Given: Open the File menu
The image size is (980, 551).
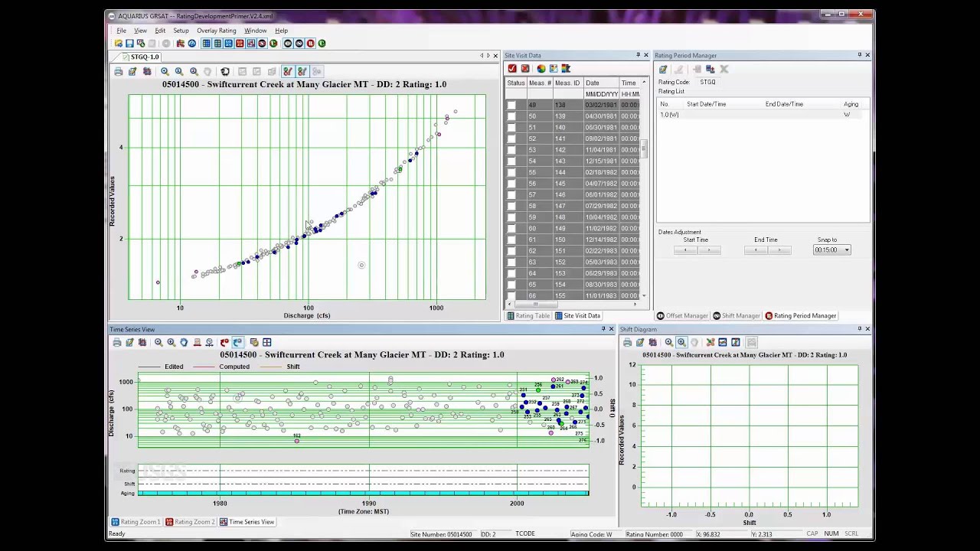Looking at the screenshot, I should [x=121, y=31].
